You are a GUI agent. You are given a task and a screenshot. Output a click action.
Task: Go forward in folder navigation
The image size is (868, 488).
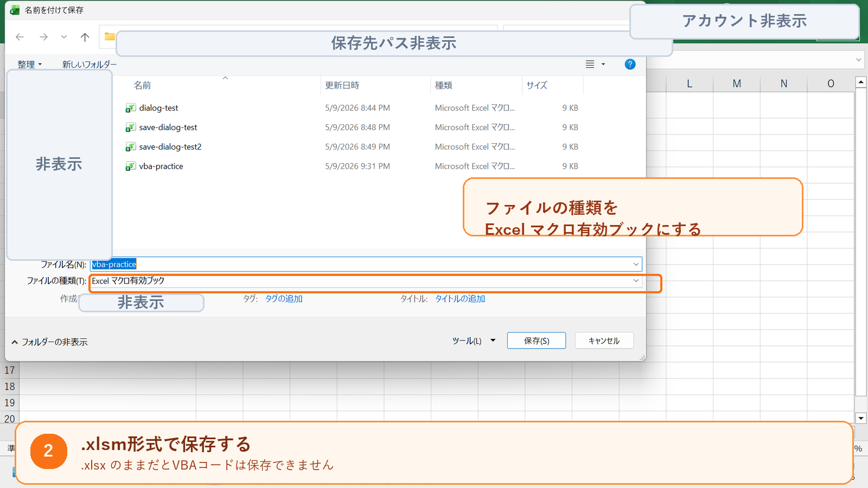[x=43, y=37]
